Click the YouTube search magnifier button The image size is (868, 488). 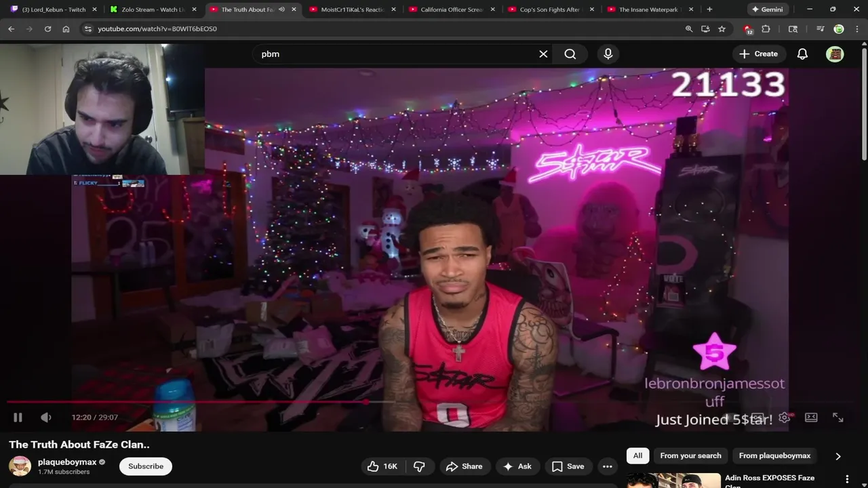coord(570,54)
